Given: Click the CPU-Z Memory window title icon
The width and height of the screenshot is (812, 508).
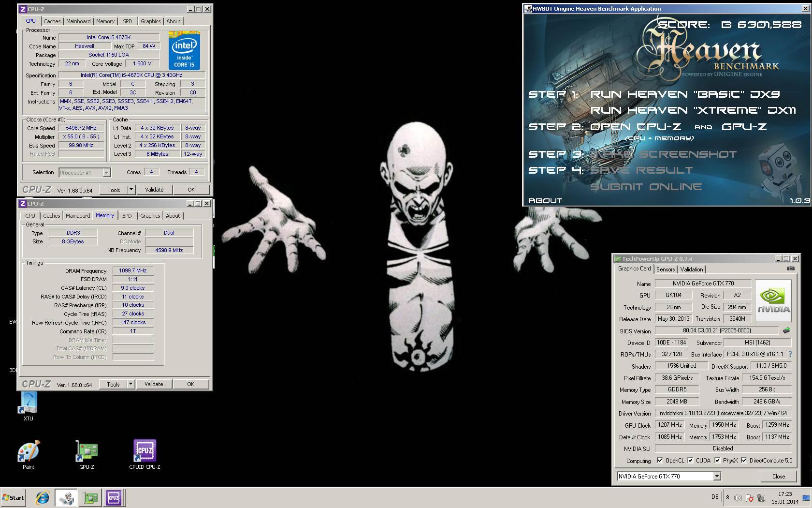Looking at the screenshot, I should [x=23, y=203].
